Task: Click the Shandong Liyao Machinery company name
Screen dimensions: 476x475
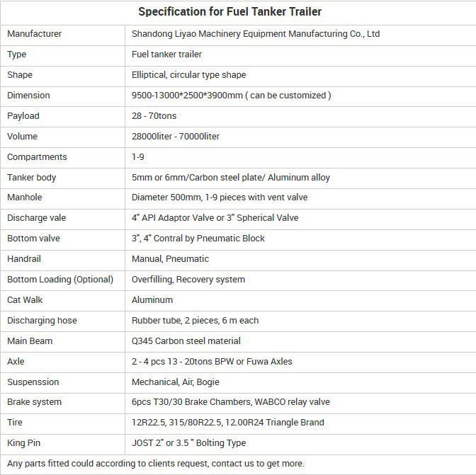Action: (256, 34)
